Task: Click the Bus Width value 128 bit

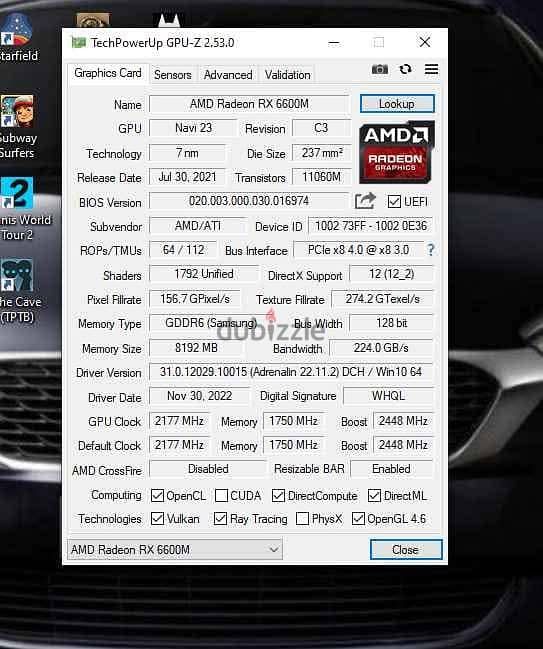Action: coord(391,323)
